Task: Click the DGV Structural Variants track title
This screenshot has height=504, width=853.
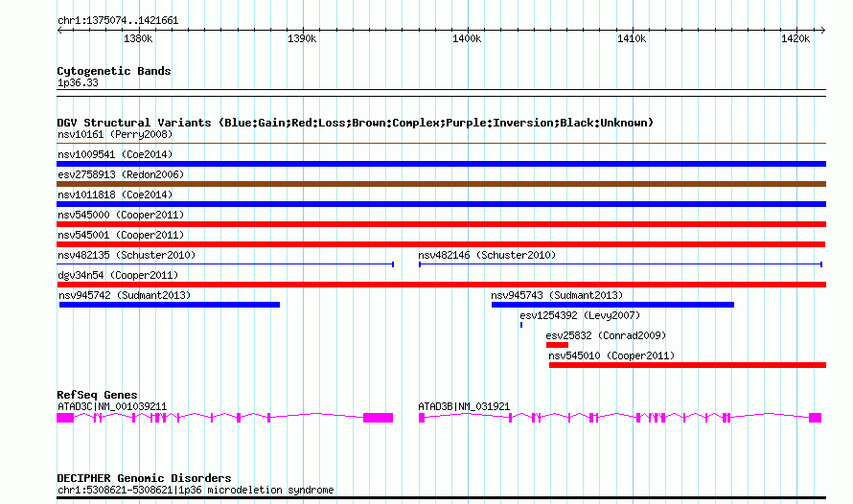Action: point(356,123)
